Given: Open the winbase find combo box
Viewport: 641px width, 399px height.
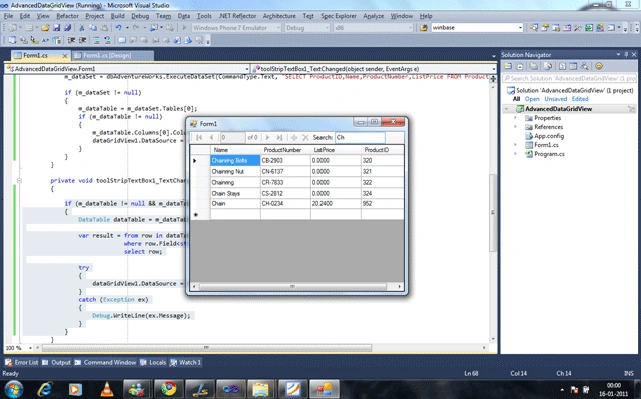Looking at the screenshot, I should point(520,28).
